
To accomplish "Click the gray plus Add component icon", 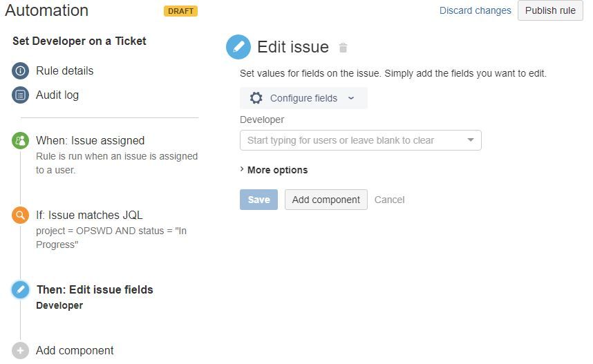I will [21, 350].
